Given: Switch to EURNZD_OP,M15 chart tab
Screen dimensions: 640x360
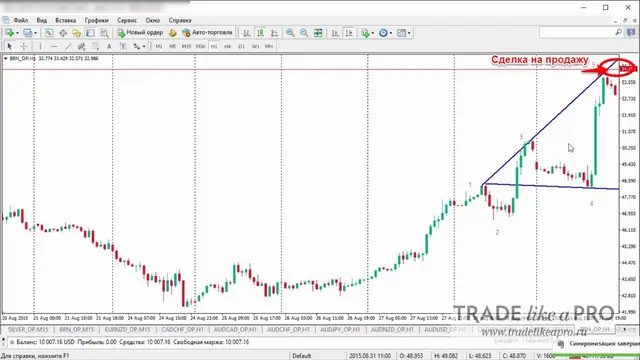Looking at the screenshot, I should point(127,329).
